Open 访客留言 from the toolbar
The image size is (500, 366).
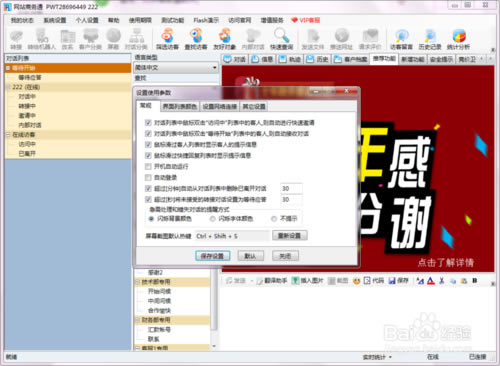[x=401, y=39]
